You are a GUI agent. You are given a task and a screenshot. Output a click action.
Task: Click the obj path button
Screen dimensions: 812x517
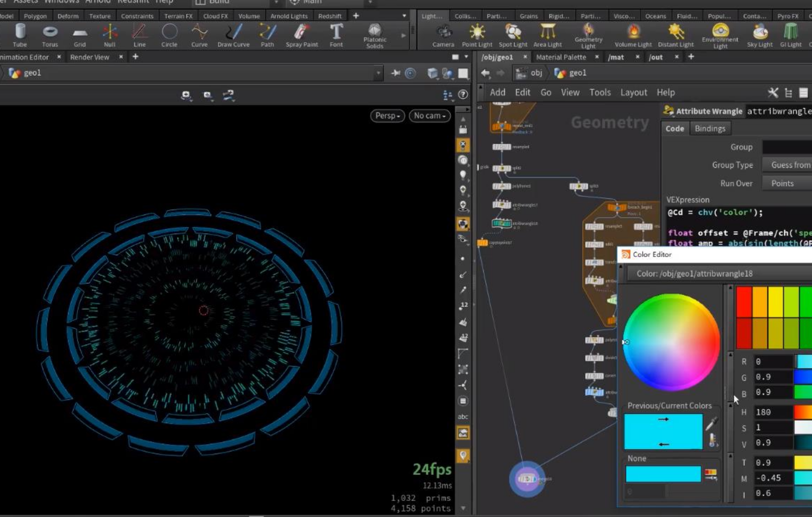531,73
